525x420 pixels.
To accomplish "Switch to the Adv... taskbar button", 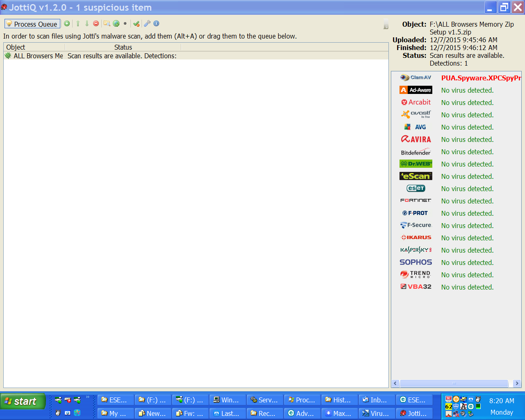I will [302, 413].
